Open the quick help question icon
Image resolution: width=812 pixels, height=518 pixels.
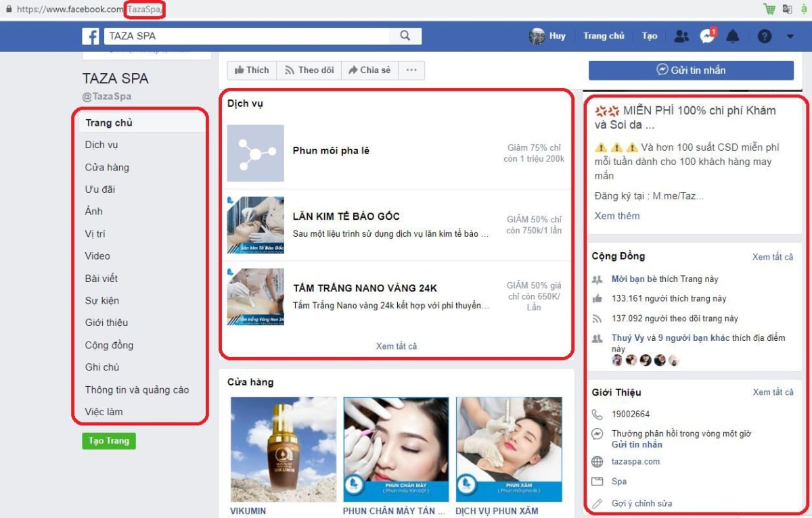(x=765, y=37)
